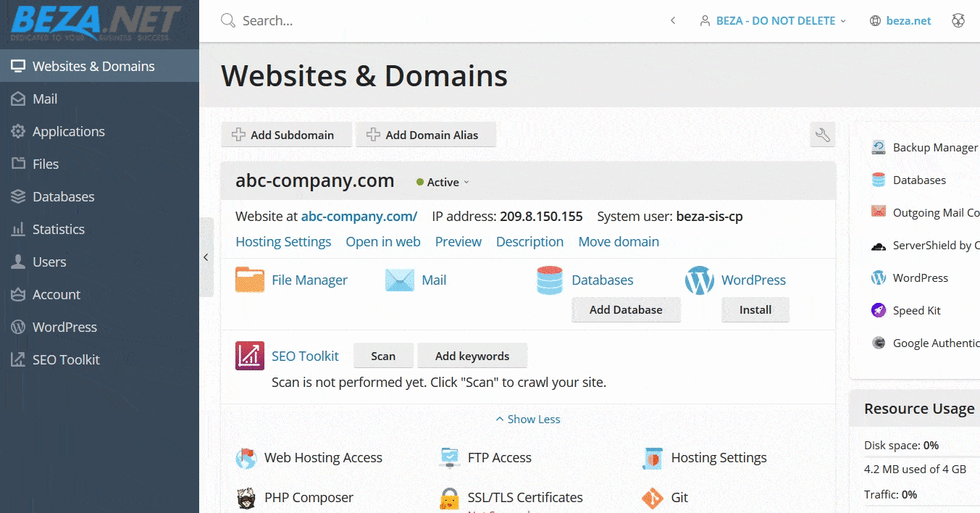Click the search magnifier icon
The image size is (980, 513).
(228, 20)
